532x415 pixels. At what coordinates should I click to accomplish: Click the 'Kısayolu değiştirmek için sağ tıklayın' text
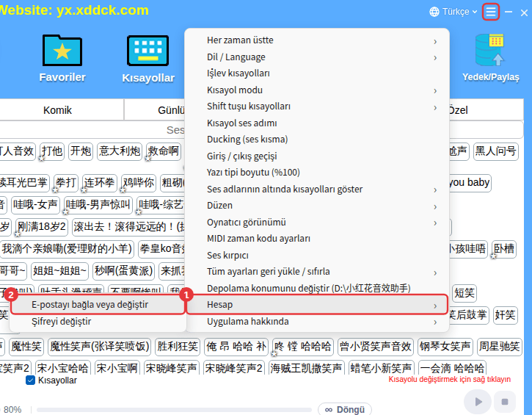coord(450,379)
